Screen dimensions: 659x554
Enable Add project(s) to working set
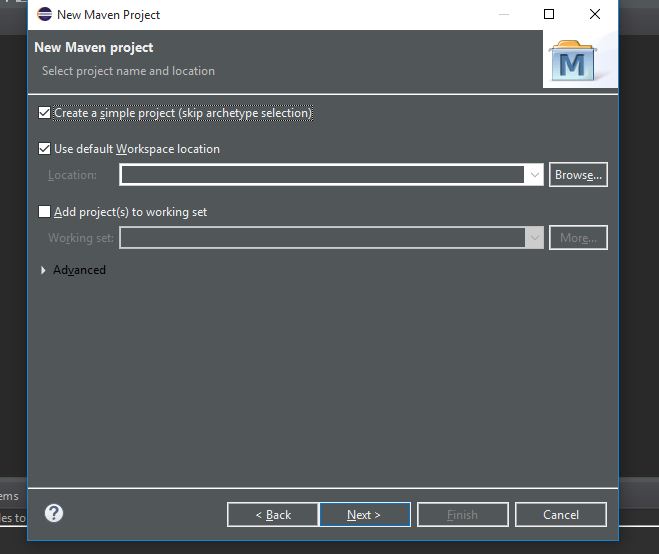pos(44,211)
